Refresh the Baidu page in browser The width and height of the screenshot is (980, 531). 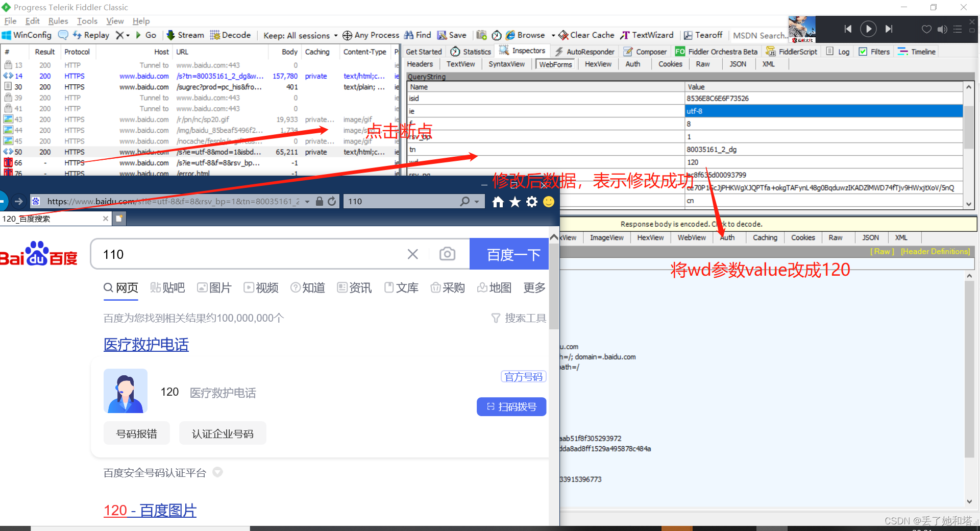point(332,201)
